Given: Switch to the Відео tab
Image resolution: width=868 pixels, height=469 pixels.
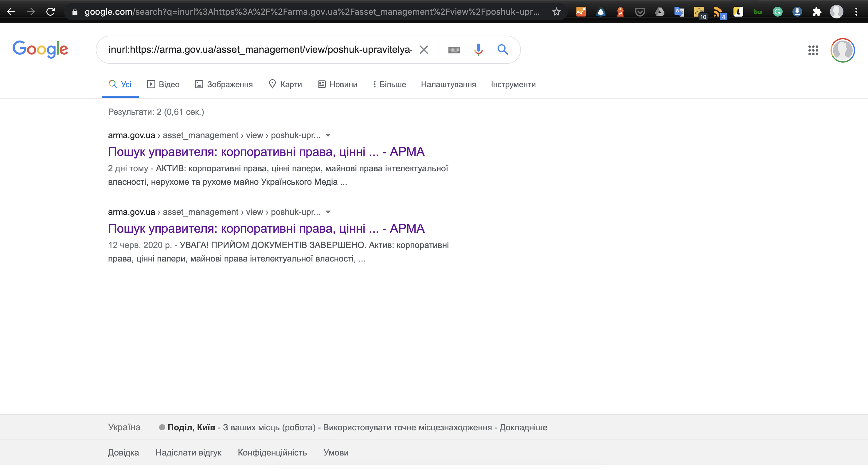Looking at the screenshot, I should click(x=163, y=84).
